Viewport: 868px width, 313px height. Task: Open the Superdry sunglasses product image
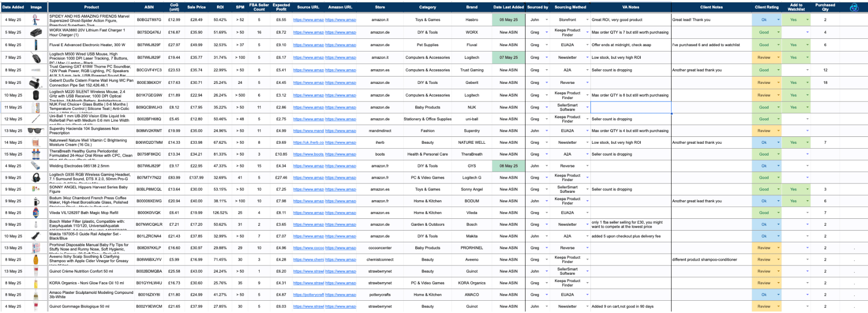pos(36,131)
